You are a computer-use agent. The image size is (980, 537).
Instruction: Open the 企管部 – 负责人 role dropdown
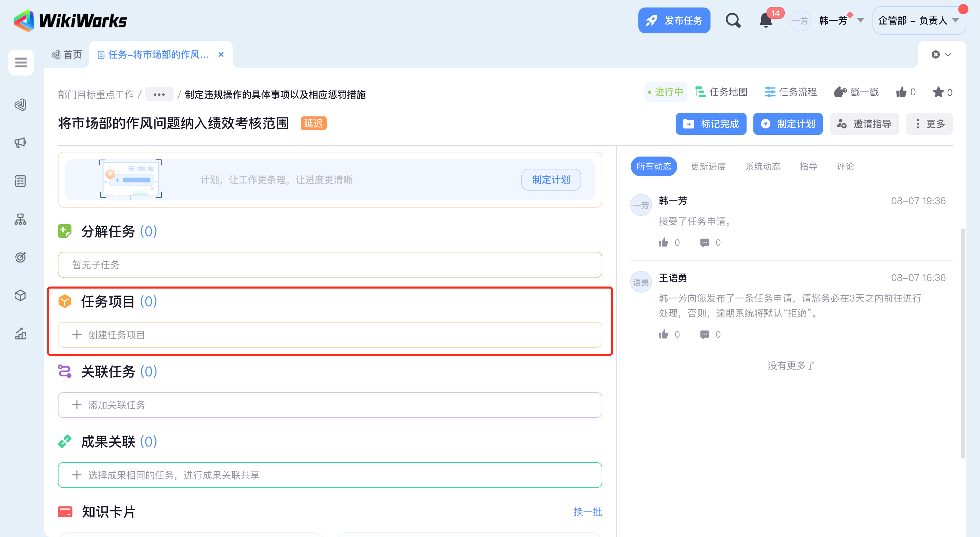[918, 20]
